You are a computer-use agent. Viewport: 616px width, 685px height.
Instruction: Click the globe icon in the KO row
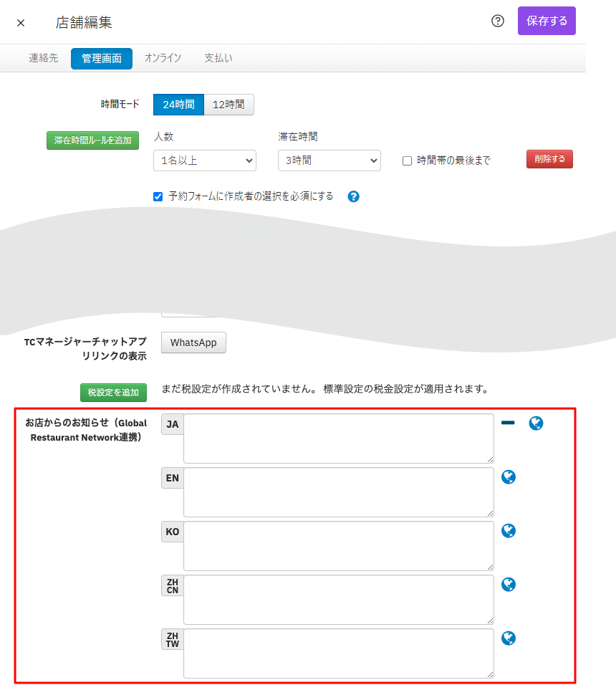tap(508, 530)
